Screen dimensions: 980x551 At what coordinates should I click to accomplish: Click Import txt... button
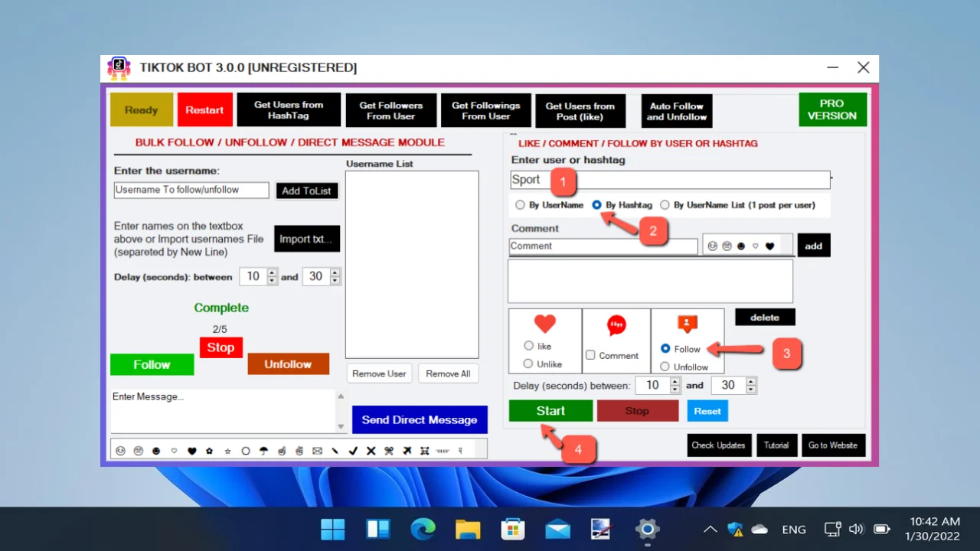click(306, 239)
